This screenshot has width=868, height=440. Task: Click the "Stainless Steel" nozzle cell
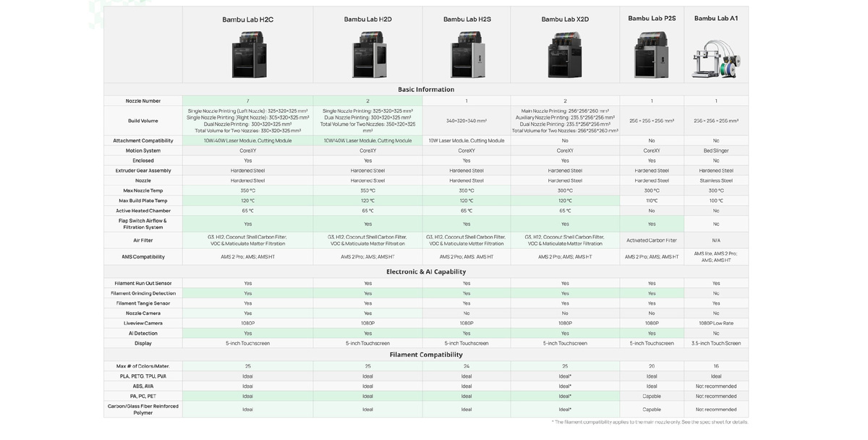coord(716,181)
